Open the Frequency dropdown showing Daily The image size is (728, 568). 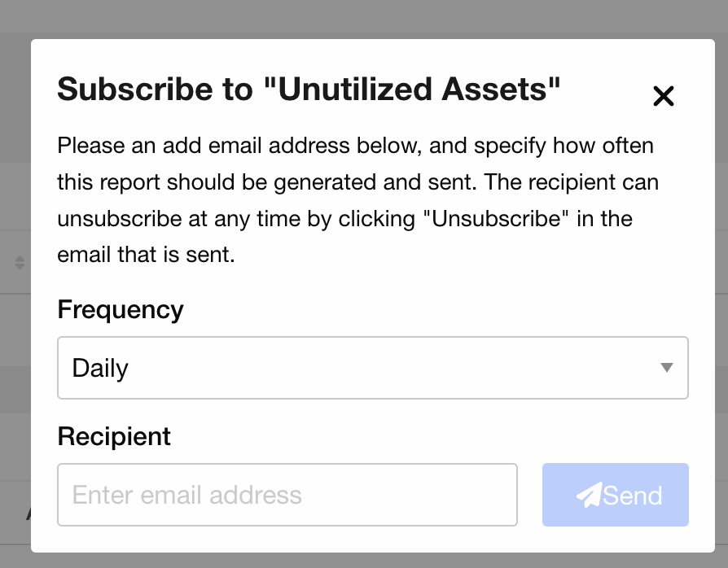pyautogui.click(x=372, y=368)
